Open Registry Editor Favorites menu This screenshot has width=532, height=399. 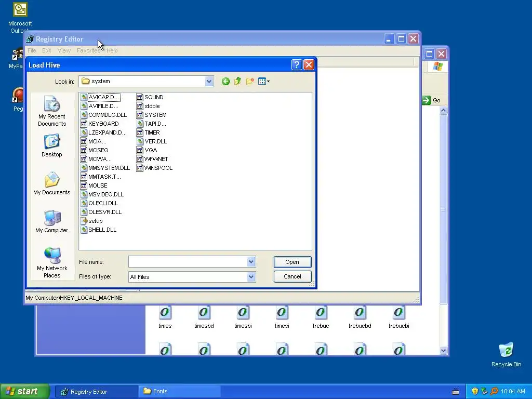point(88,50)
